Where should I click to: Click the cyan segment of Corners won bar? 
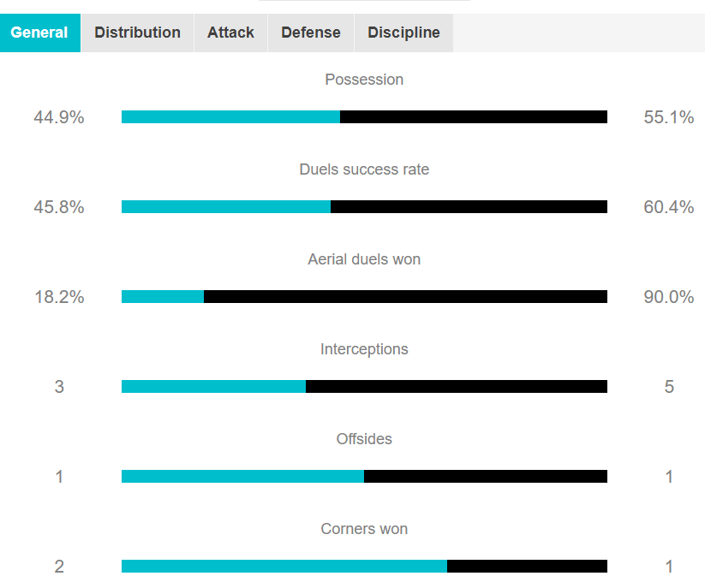(x=284, y=566)
